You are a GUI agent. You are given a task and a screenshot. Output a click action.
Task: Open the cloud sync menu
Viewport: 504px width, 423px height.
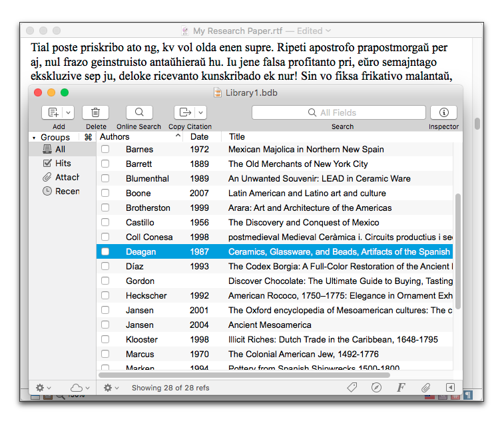pos(80,388)
